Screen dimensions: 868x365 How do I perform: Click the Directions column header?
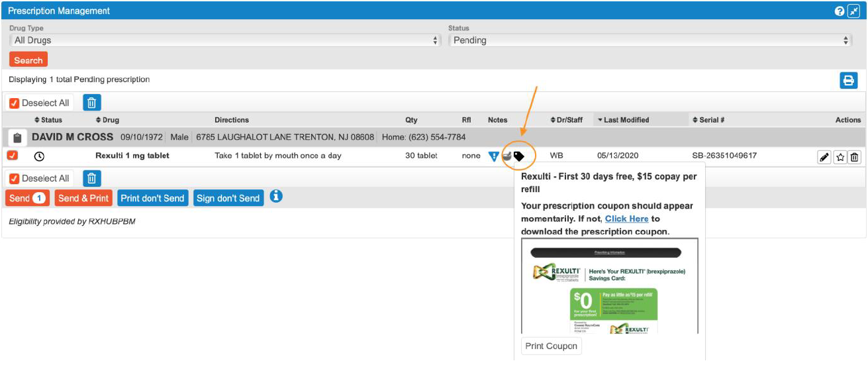tap(232, 120)
